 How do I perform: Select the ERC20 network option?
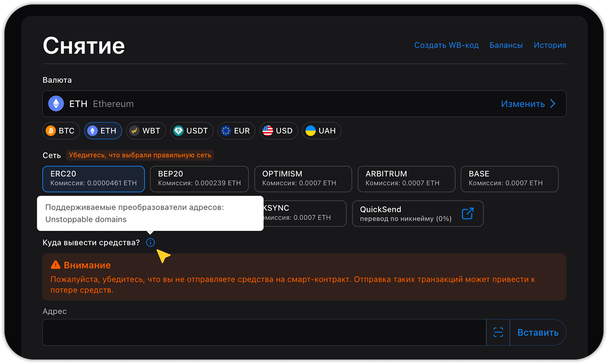click(x=93, y=179)
